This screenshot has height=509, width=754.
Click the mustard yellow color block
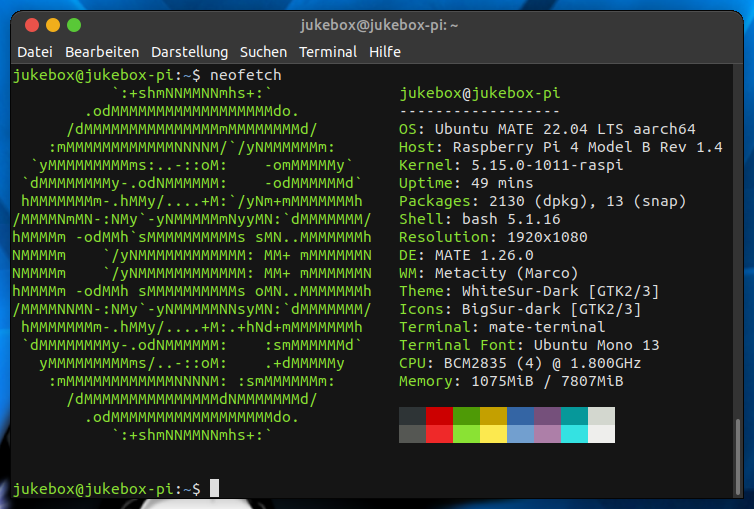tap(493, 416)
